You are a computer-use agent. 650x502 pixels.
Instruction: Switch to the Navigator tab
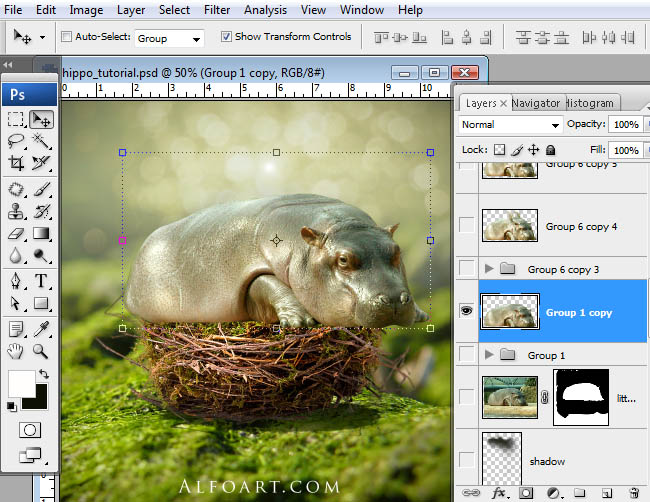(536, 103)
